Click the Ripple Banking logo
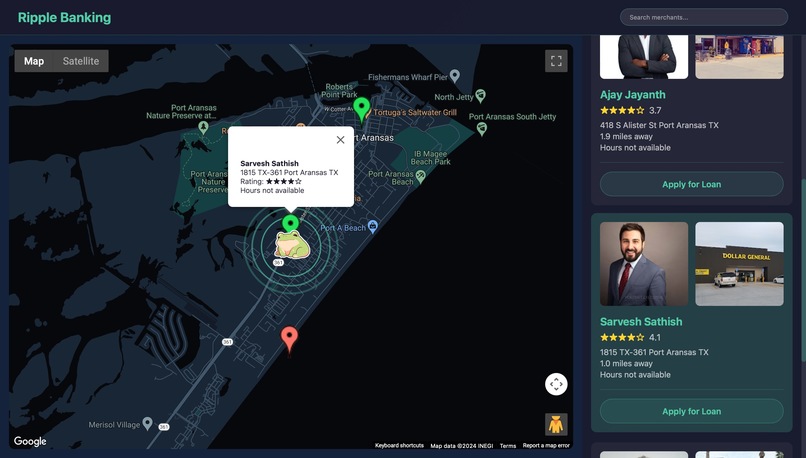The image size is (806, 458). coord(64,17)
